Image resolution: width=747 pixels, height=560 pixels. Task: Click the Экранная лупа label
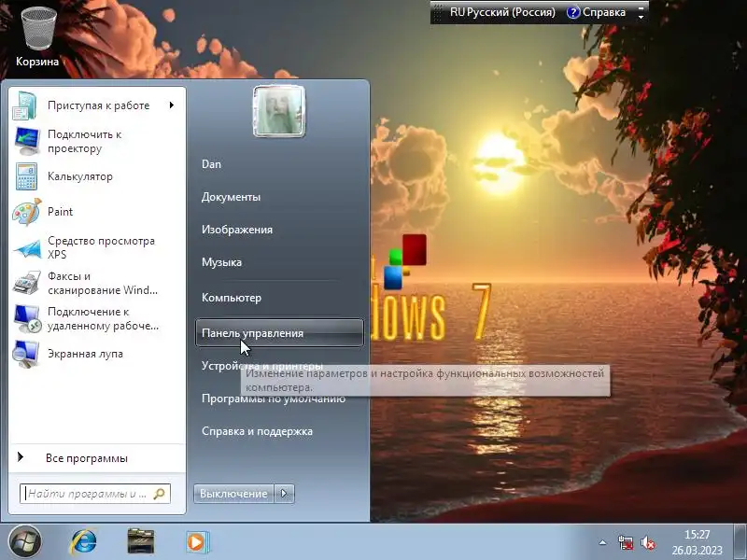[x=85, y=354]
